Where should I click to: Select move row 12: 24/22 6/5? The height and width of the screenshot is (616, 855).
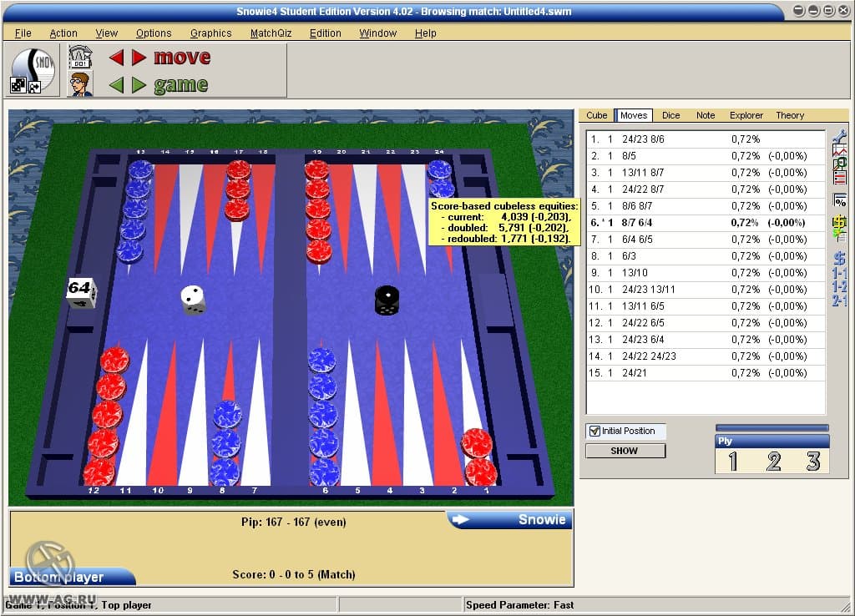pos(706,323)
